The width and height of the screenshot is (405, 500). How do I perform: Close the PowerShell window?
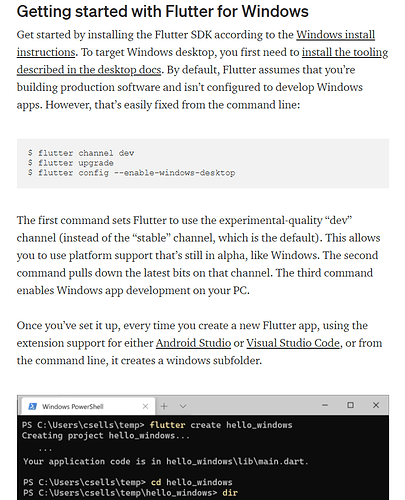click(376, 405)
